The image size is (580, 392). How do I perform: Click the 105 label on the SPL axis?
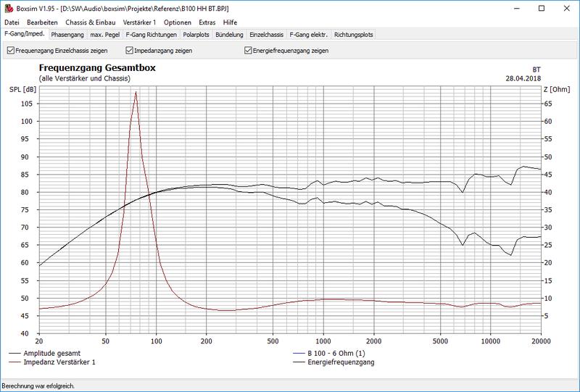27,104
